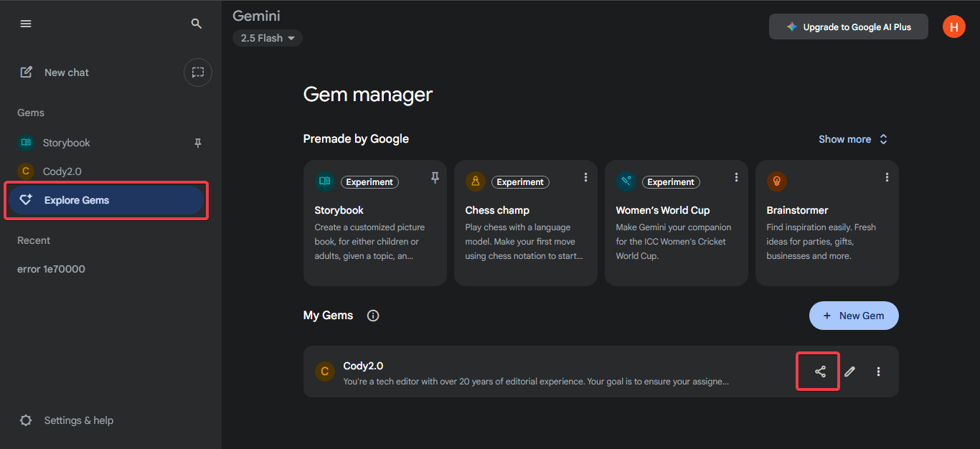Click the New Gem button
This screenshot has width=980, height=449.
click(x=854, y=316)
